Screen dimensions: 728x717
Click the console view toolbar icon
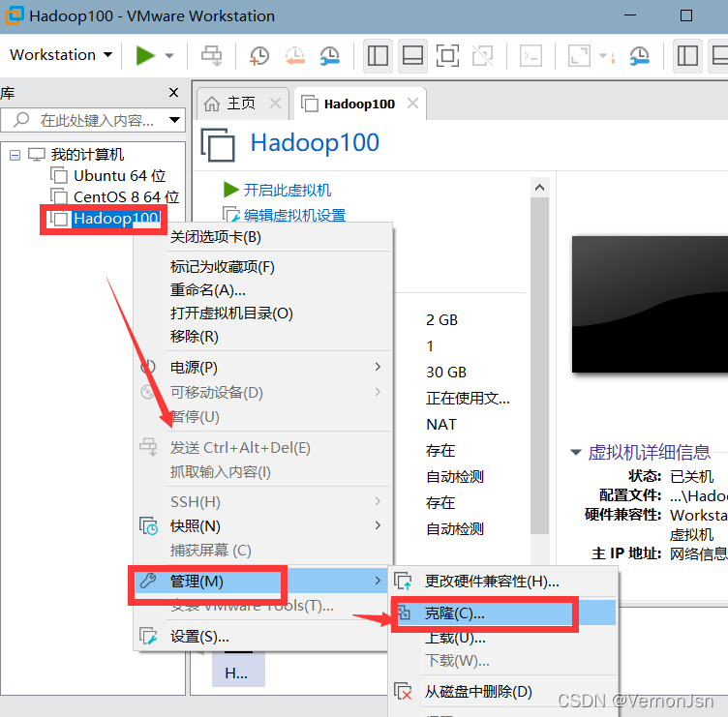pyautogui.click(x=531, y=56)
